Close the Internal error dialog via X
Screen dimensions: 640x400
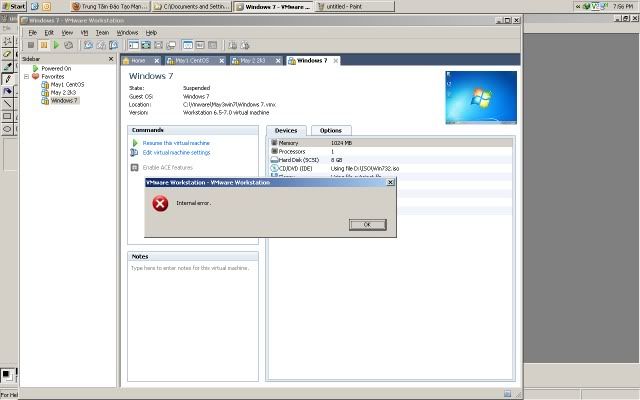pos(390,182)
